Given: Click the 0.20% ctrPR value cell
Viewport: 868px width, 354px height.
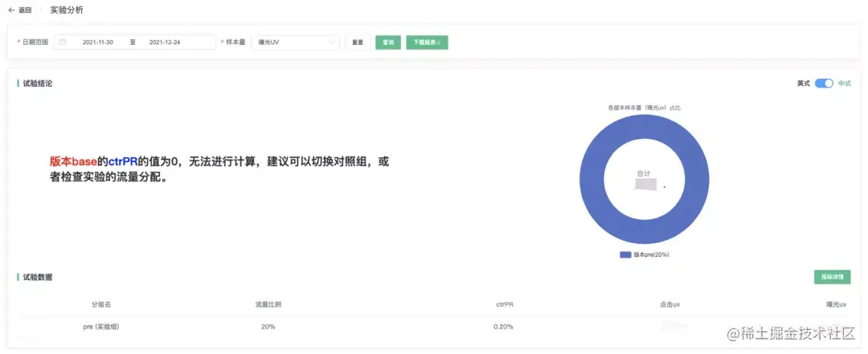Looking at the screenshot, I should point(503,327).
